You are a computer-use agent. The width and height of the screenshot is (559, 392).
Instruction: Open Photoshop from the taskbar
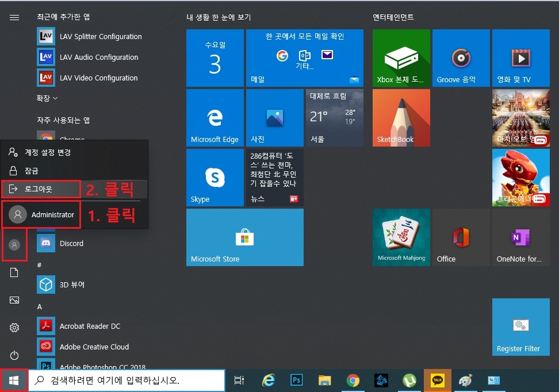297,381
